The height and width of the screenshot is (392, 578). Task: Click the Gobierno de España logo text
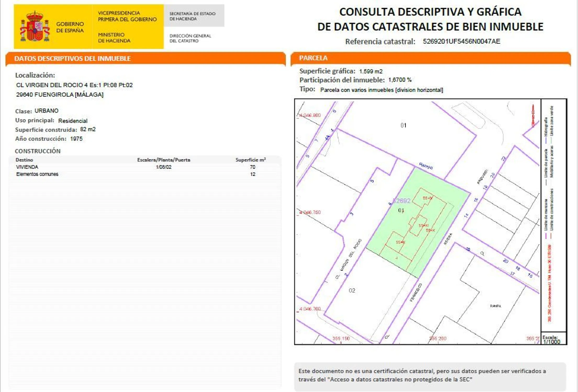(70, 27)
